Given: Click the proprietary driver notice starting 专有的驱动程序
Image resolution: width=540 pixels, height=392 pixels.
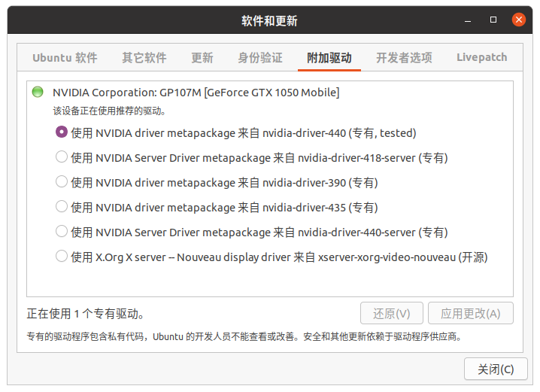Looking at the screenshot, I should [244, 336].
